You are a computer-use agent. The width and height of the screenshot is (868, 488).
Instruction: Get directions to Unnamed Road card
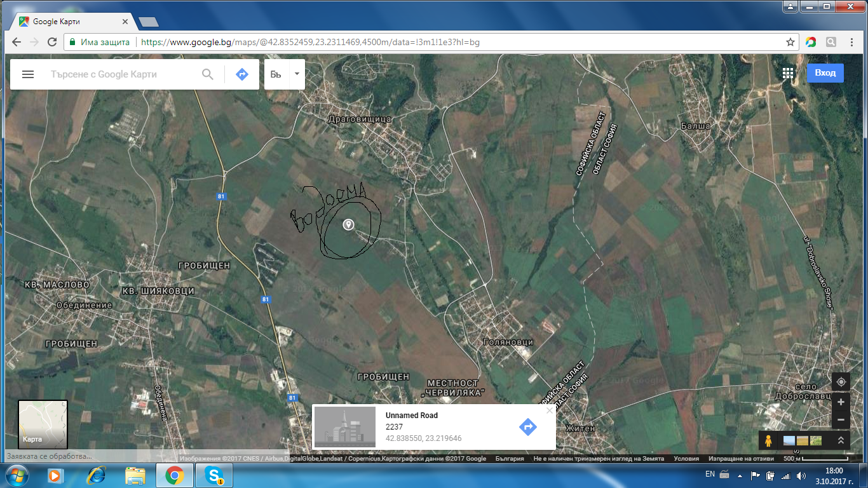tap(527, 426)
